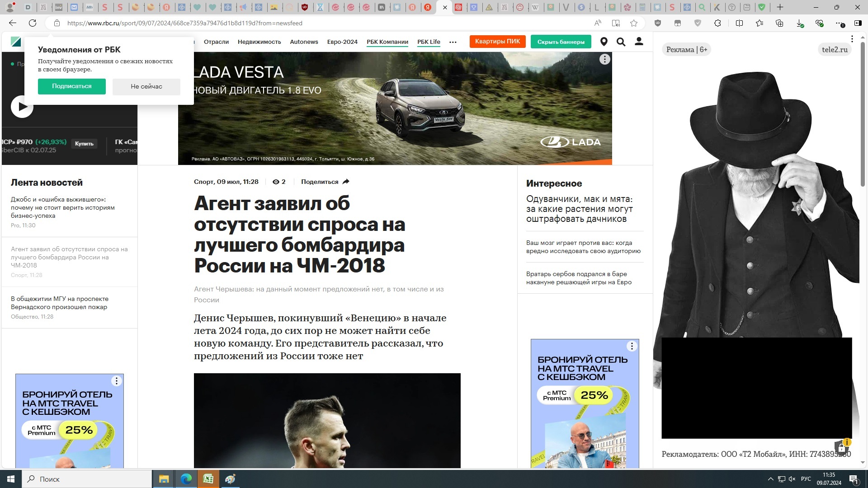Go to Евро-2024 navigation item
This screenshot has height=488, width=868.
342,42
